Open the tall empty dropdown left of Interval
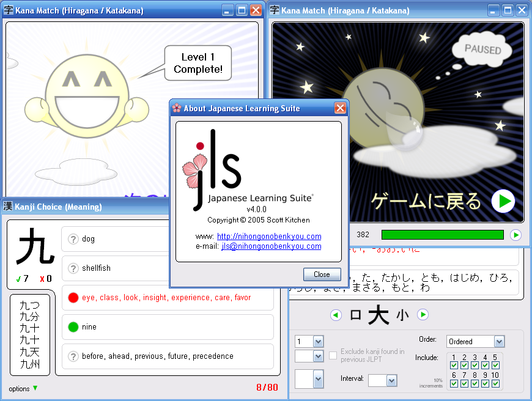532x401 pixels. 309,379
